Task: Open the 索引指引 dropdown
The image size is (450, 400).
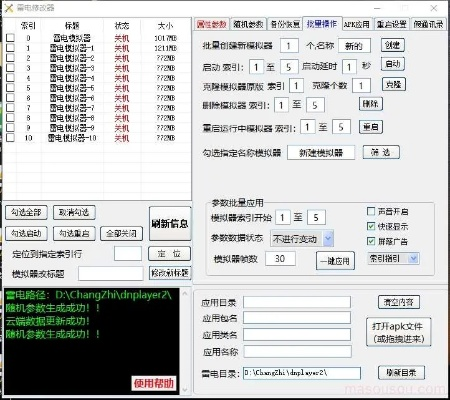Action: (393, 258)
